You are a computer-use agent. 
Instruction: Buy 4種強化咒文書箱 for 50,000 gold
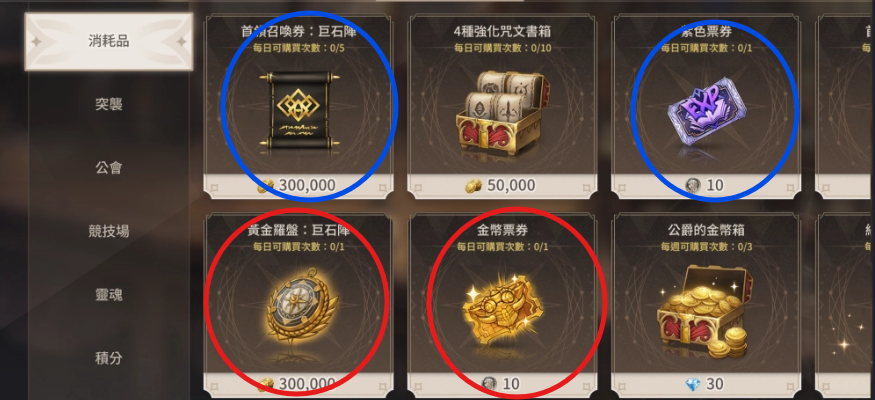(502, 185)
